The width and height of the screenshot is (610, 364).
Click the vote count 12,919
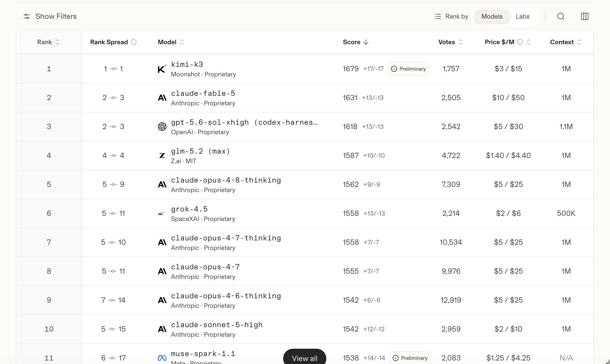pos(451,300)
